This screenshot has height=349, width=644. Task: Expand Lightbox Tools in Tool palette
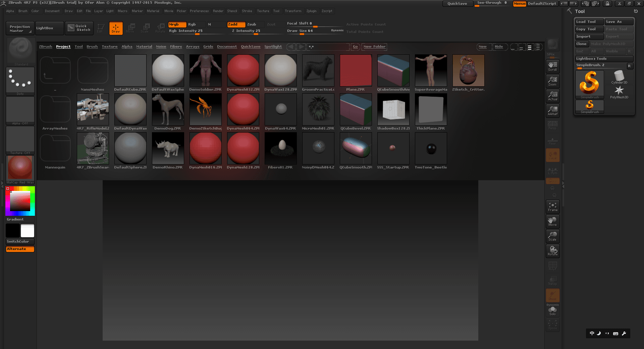coord(604,59)
